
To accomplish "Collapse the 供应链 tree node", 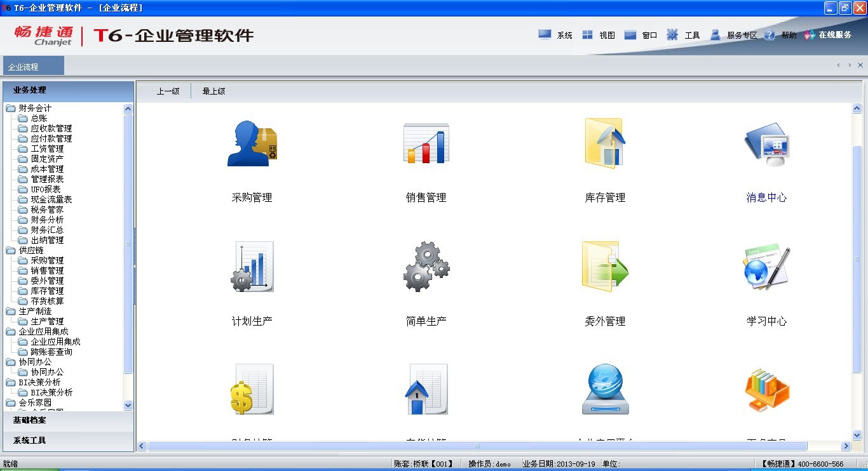I will (11, 251).
